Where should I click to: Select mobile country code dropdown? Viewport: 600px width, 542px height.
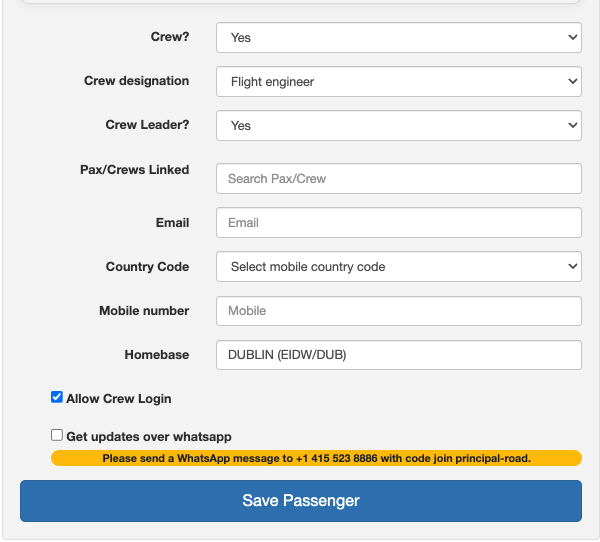click(398, 267)
